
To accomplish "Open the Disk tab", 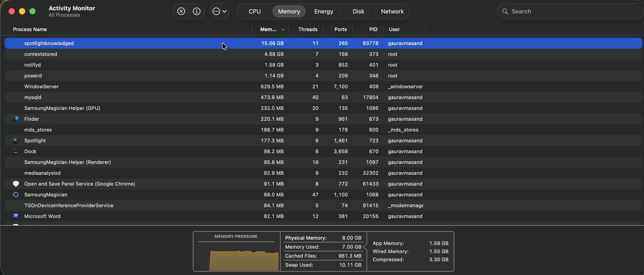I will [358, 11].
